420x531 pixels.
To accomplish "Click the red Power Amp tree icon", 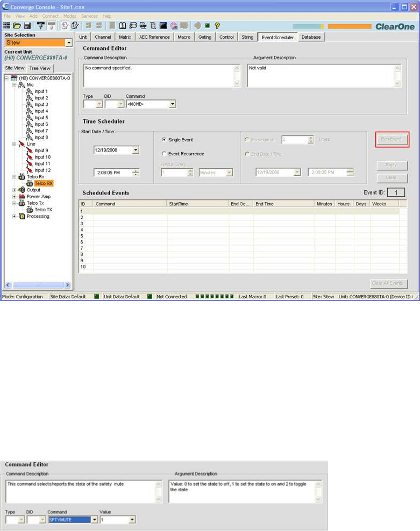I will pyautogui.click(x=22, y=196).
